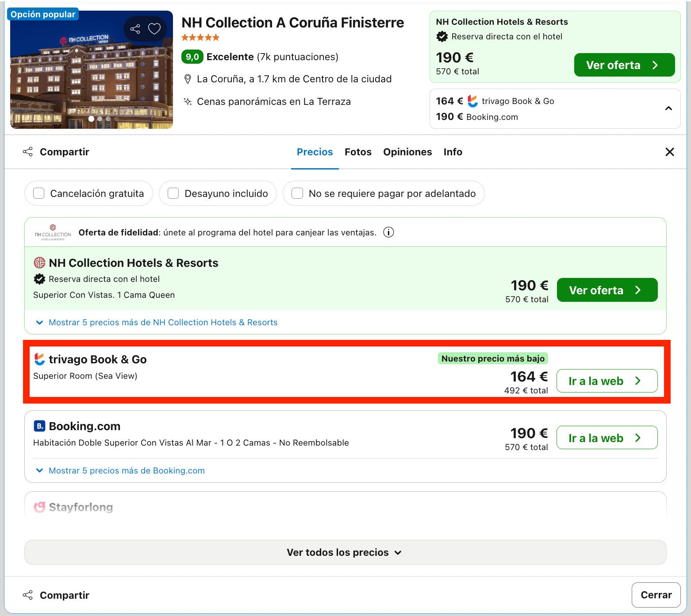Viewport: 691px width, 616px height.
Task: Click the hotel name NH Collection A Coruña Finisterre
Action: (x=292, y=23)
